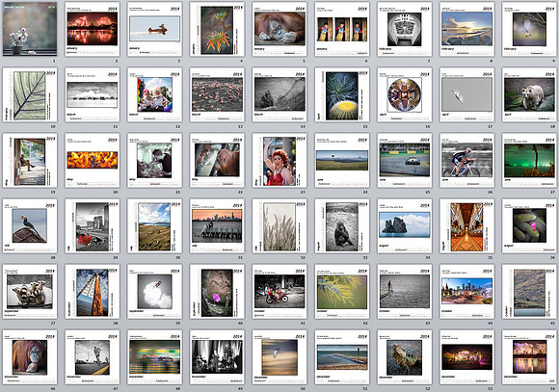
Task: Select slide 46 orangutan face portrait
Action: 30,357
